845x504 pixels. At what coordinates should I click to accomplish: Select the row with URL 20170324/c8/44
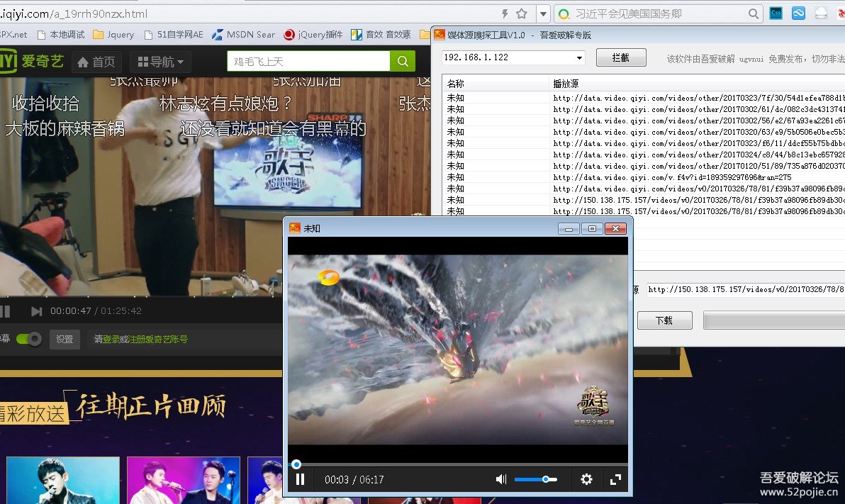644,155
